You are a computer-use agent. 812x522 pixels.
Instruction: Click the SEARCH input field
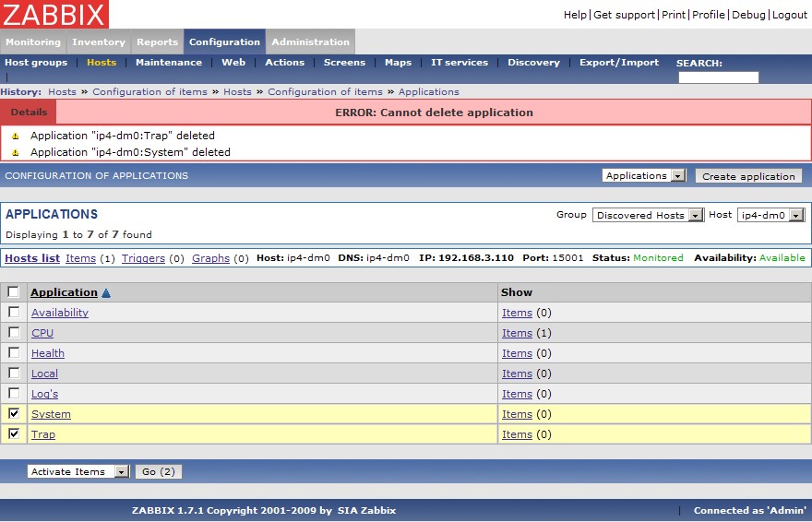tap(718, 77)
